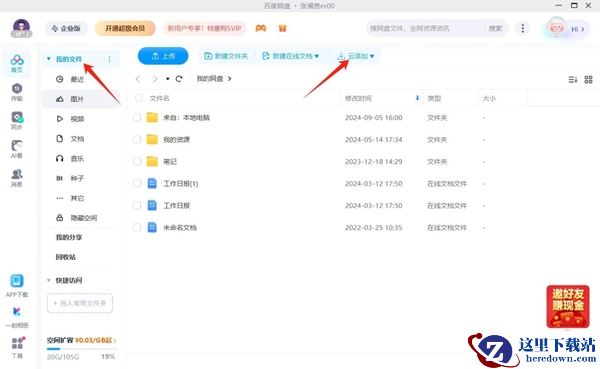Toggle the select-all checkbox beside 文件名
Image resolution: width=600 pixels, height=369 pixels.
click(x=139, y=98)
